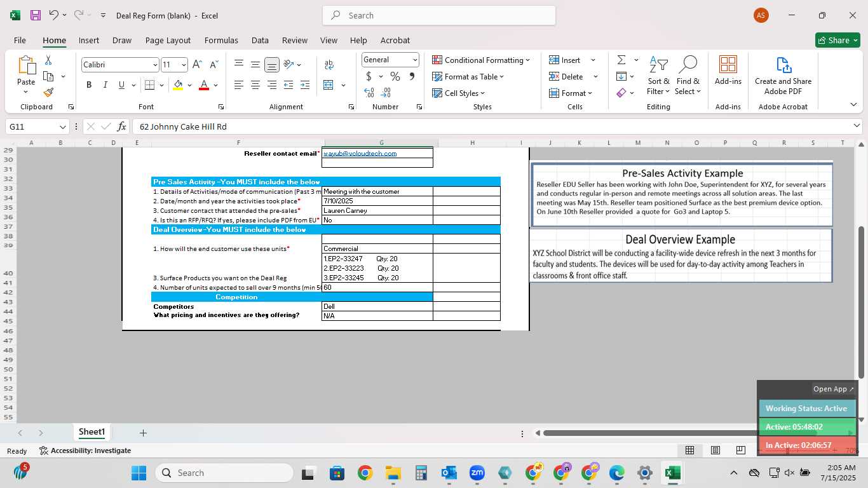Click the Decrease Decimal icon

(x=386, y=93)
